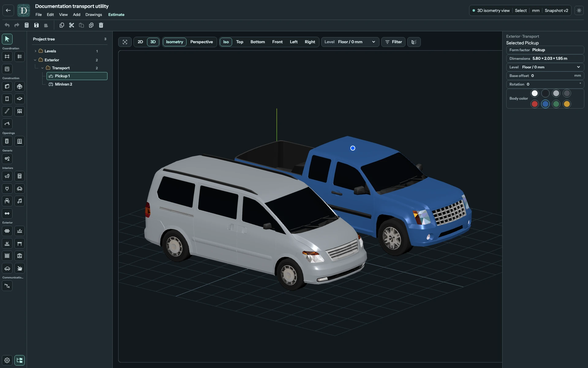Open settings gear at bottom left
Screen dimensions: 588x368
pos(7,360)
